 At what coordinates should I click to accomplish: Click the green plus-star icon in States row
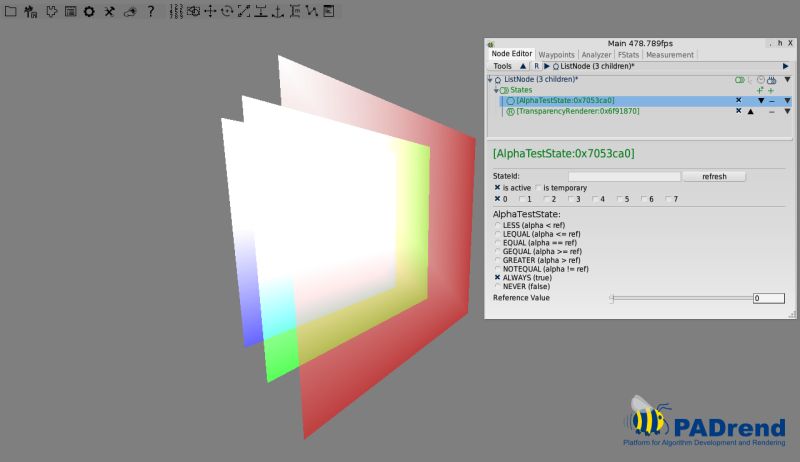point(760,90)
